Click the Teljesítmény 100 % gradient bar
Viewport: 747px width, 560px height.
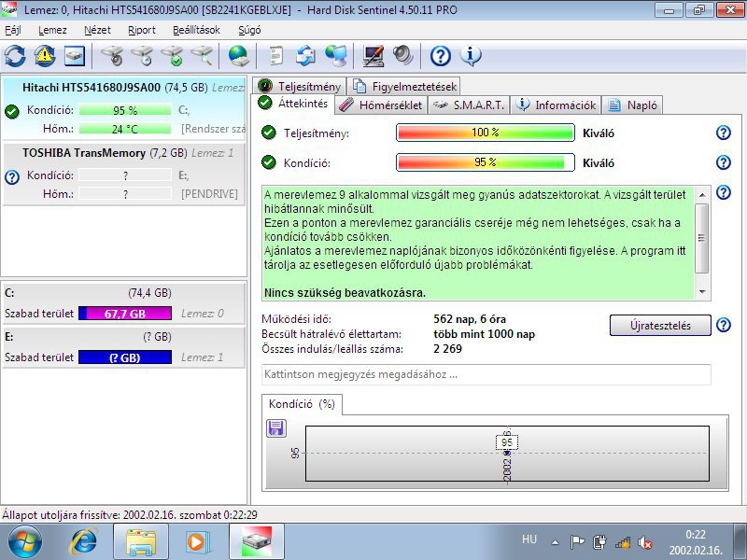485,133
